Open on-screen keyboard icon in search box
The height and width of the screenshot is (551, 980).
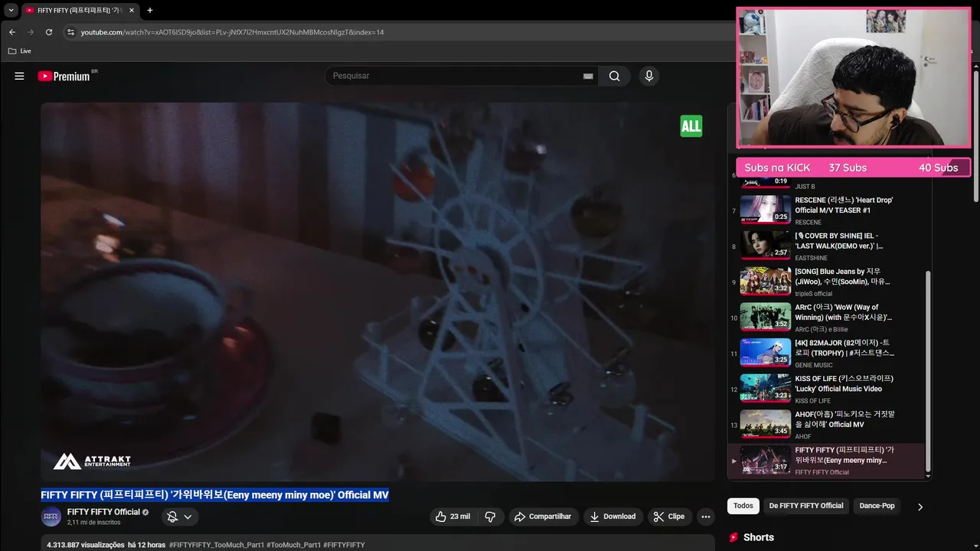click(x=588, y=76)
